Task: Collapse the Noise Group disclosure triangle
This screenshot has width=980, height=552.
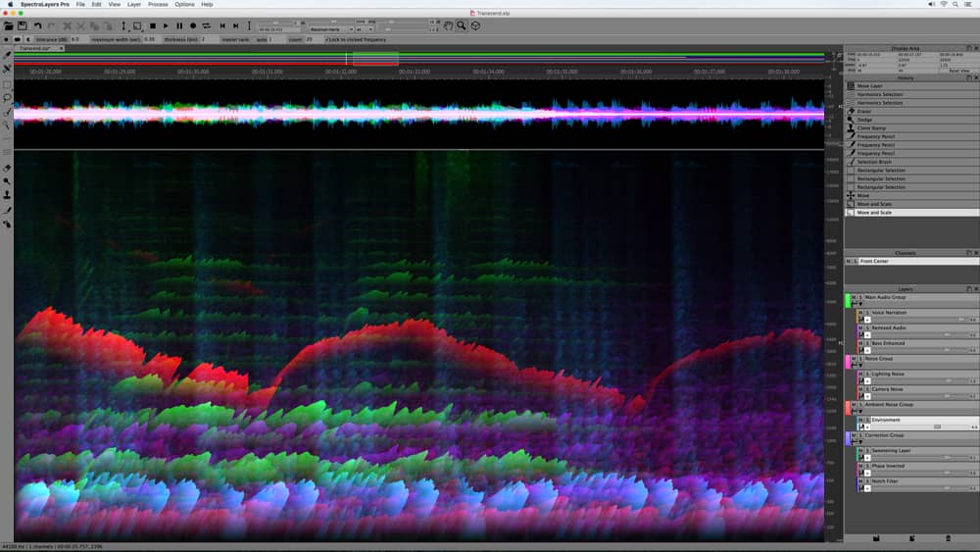Action: 860,365
